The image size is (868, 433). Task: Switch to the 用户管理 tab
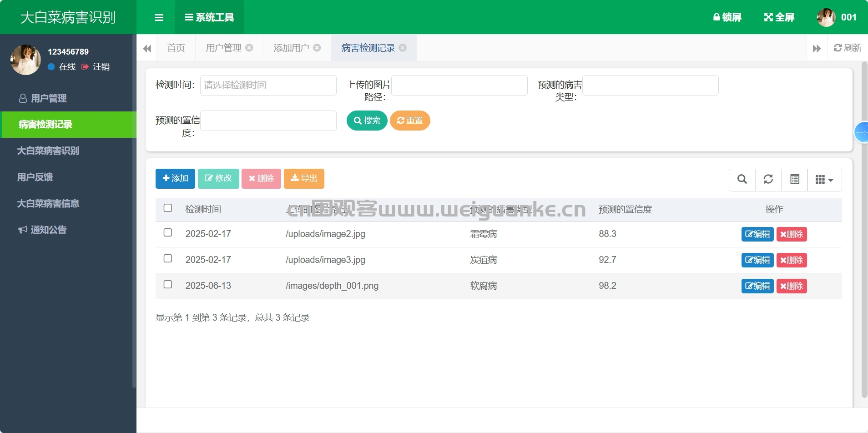[x=224, y=48]
